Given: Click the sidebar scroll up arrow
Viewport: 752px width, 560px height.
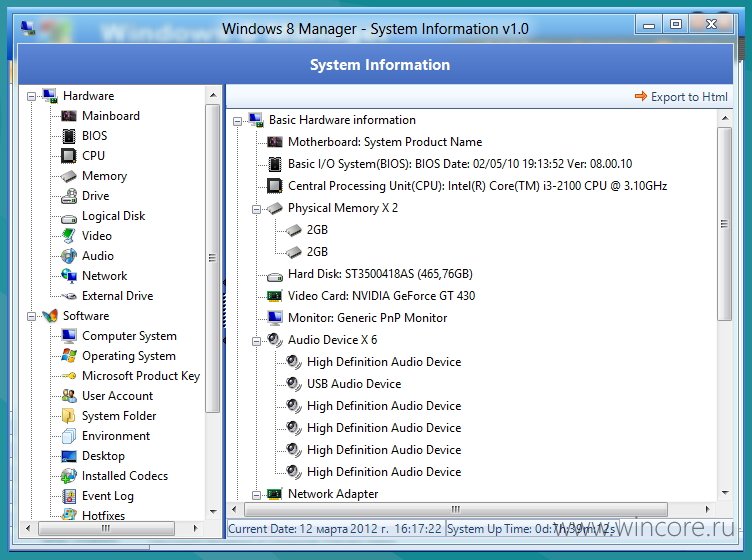Looking at the screenshot, I should point(213,95).
